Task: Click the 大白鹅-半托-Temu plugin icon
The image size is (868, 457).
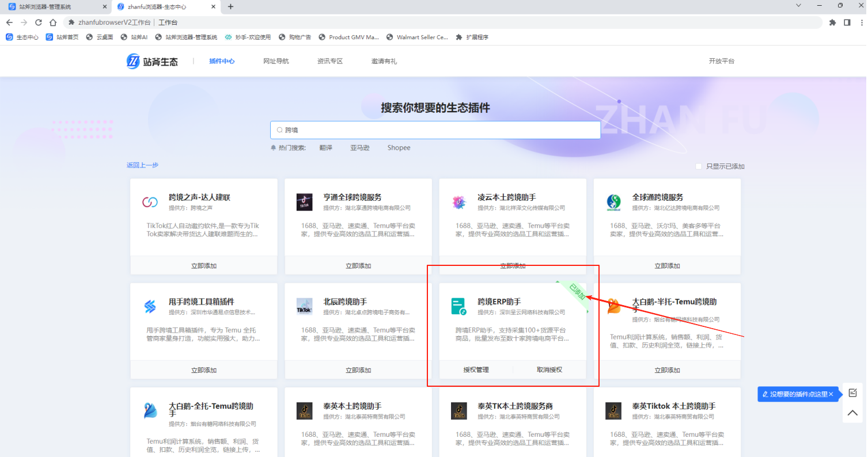Action: click(613, 306)
